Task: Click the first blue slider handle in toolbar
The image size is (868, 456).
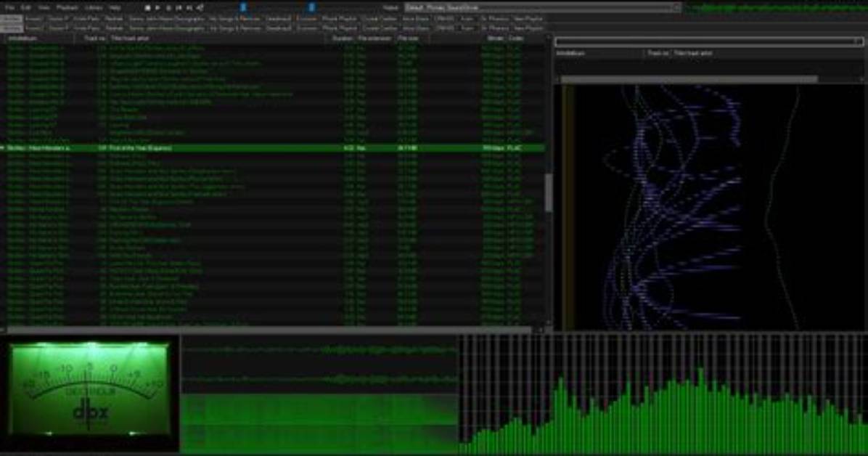Action: tap(243, 8)
